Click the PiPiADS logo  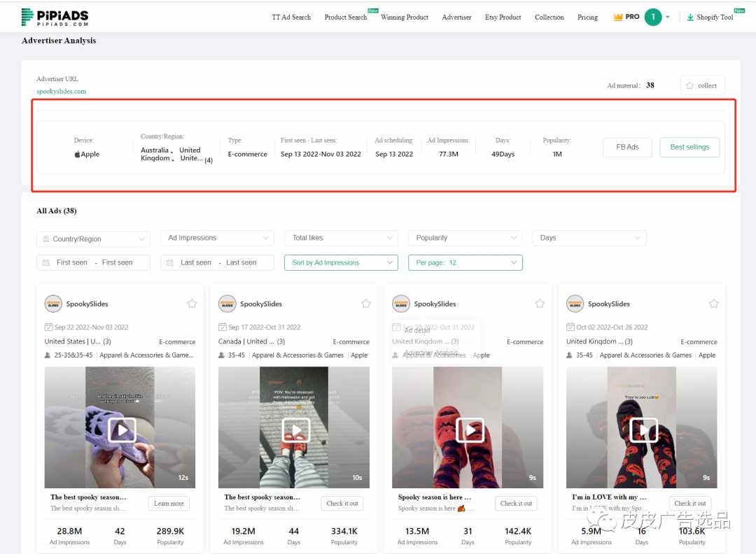pyautogui.click(x=55, y=17)
